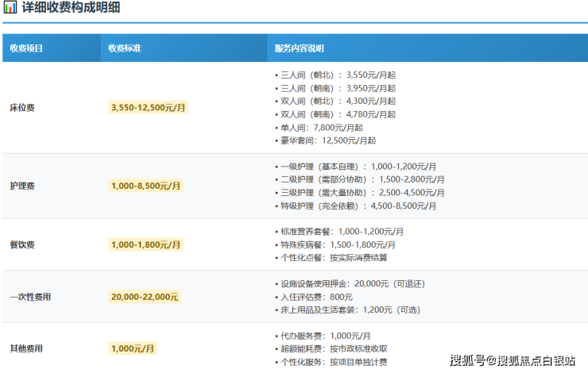Click the 豪华套间 12,500元/月起 list item
Viewport: 588px width, 373px height.
coord(327,140)
